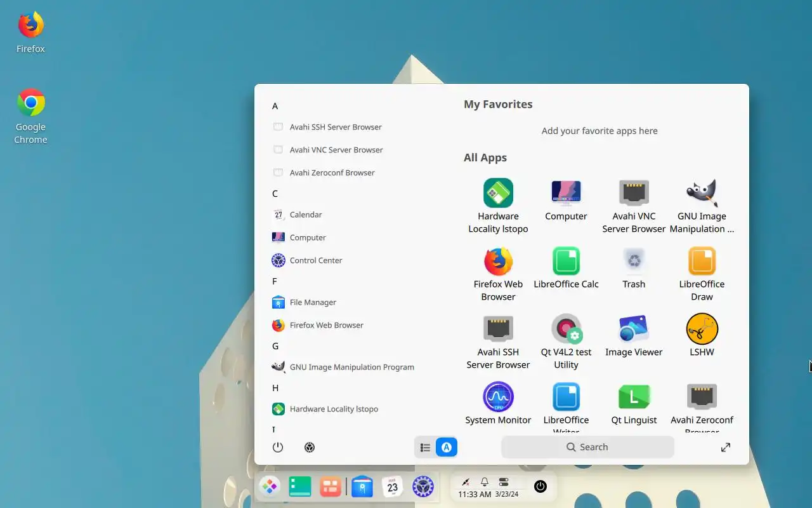The image size is (812, 508).
Task: Open Control Center in dock
Action: (x=423, y=487)
